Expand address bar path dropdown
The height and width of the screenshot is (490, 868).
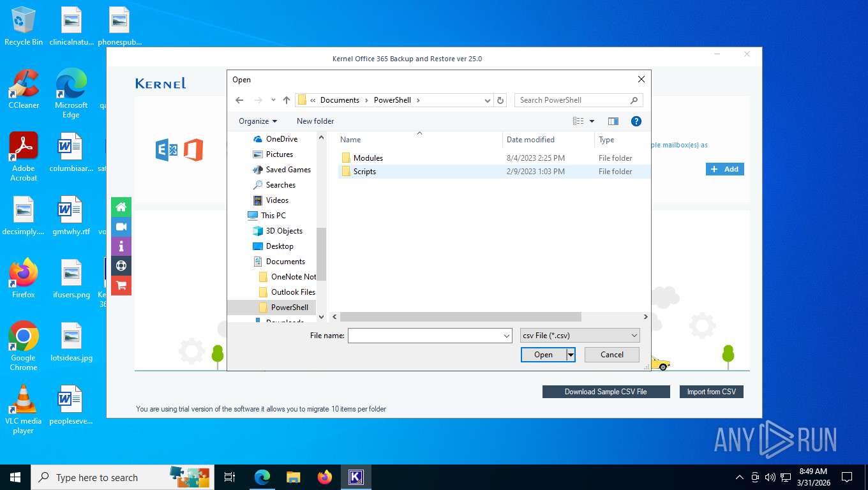pyautogui.click(x=488, y=100)
